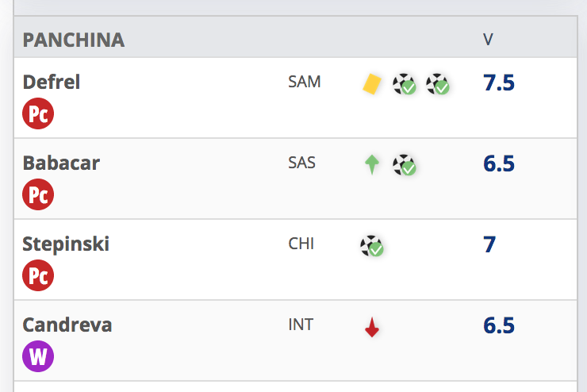
Task: Click the PANCHINA section header
Action: coord(73,40)
